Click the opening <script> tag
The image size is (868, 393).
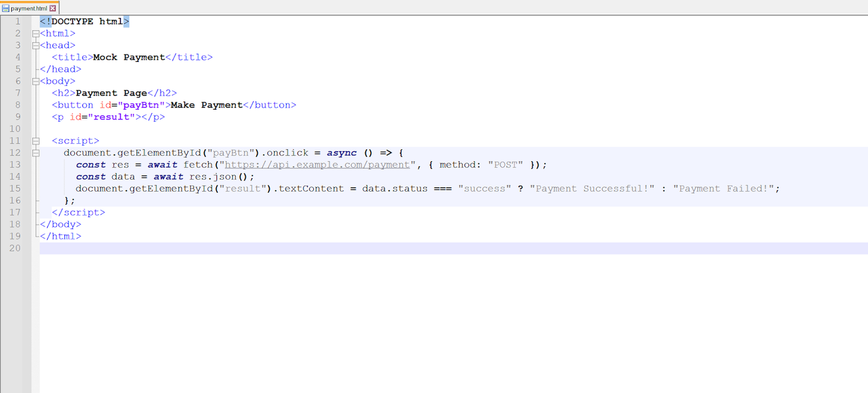[x=75, y=141]
